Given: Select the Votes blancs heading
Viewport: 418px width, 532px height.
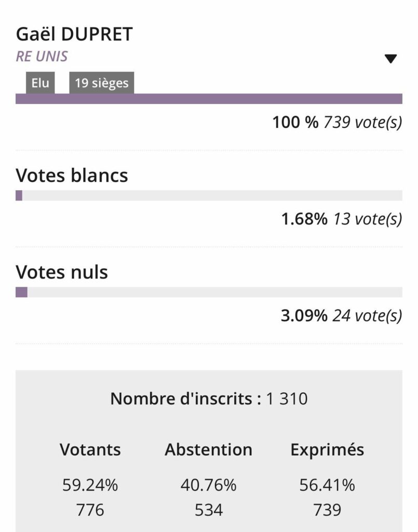Looking at the screenshot, I should pos(72,175).
